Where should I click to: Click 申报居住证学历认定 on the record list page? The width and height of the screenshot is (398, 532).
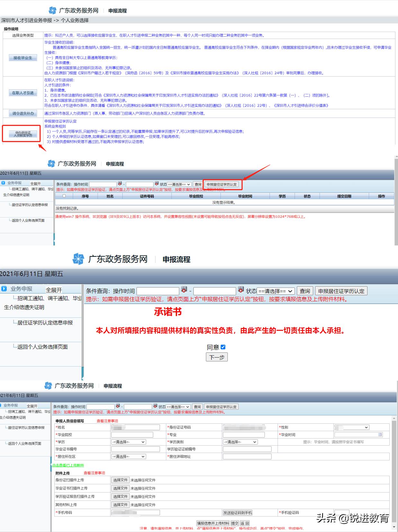tap(222, 184)
